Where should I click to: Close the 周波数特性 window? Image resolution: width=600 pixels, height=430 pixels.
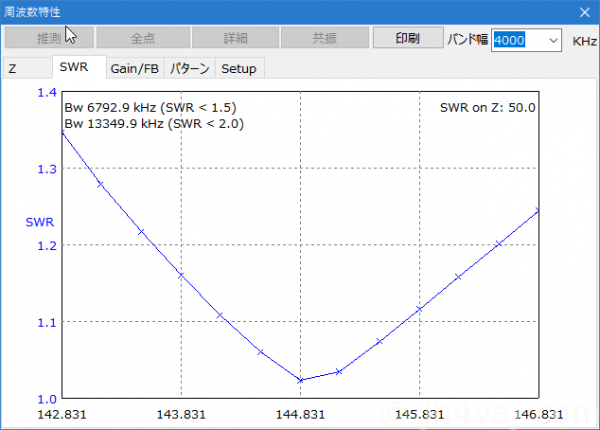pos(583,12)
